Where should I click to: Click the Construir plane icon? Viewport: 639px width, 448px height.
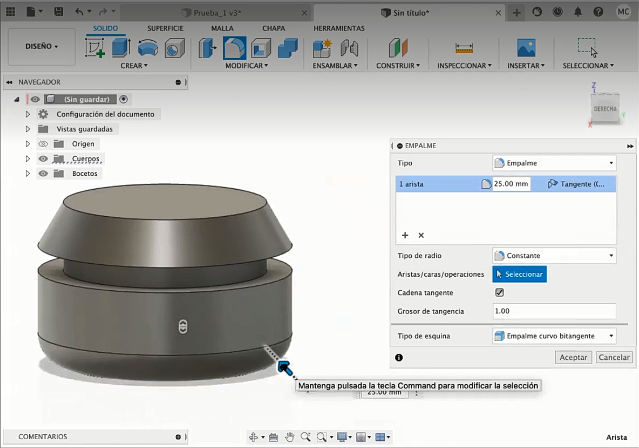[x=399, y=47]
